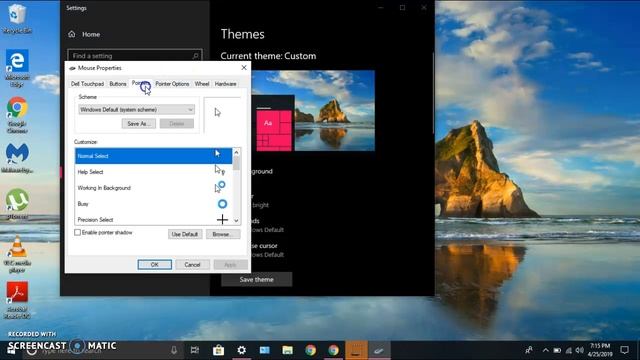Screen dimensions: 640x360
Task: Show hidden system tray icons
Action: coord(546,350)
